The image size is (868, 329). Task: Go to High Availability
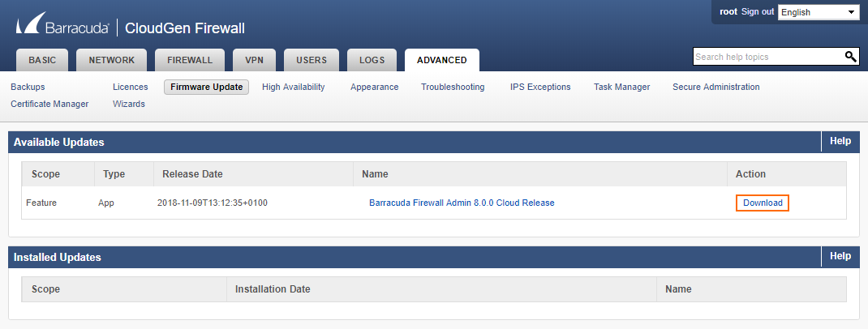click(294, 87)
